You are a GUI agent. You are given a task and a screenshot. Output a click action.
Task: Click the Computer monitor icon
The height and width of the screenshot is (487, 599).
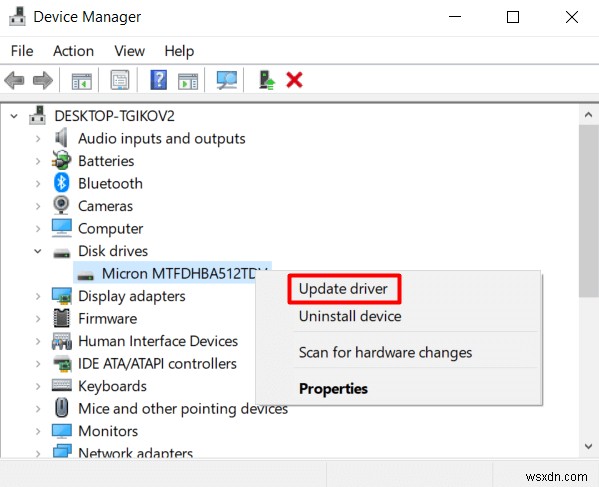coord(62,228)
